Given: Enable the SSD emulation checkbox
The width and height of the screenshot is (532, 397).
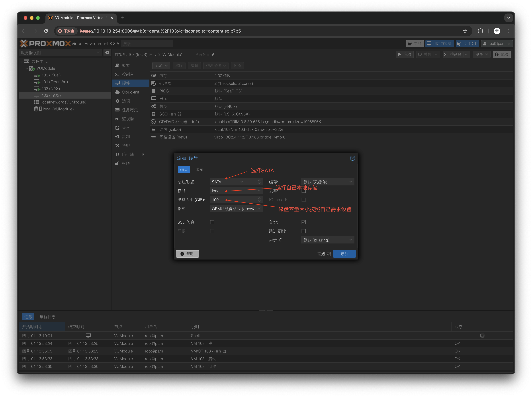Looking at the screenshot, I should [x=212, y=222].
